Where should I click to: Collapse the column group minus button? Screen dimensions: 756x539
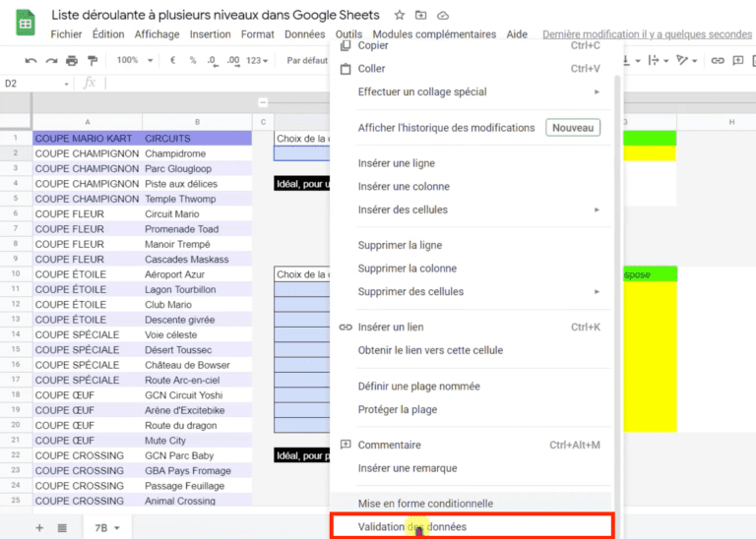tap(263, 102)
